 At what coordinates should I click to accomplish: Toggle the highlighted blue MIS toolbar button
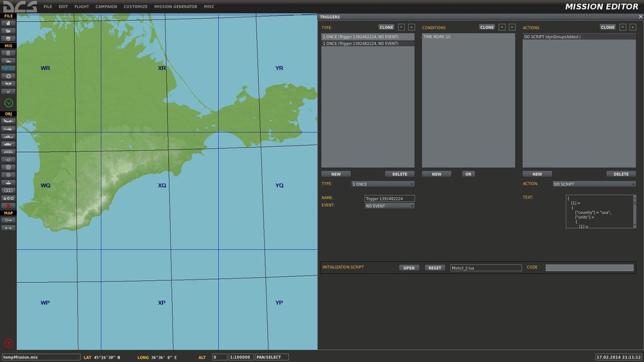(x=8, y=68)
